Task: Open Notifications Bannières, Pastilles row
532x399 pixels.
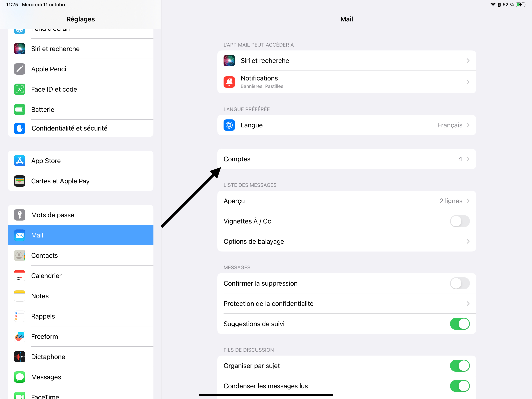Action: tap(347, 82)
